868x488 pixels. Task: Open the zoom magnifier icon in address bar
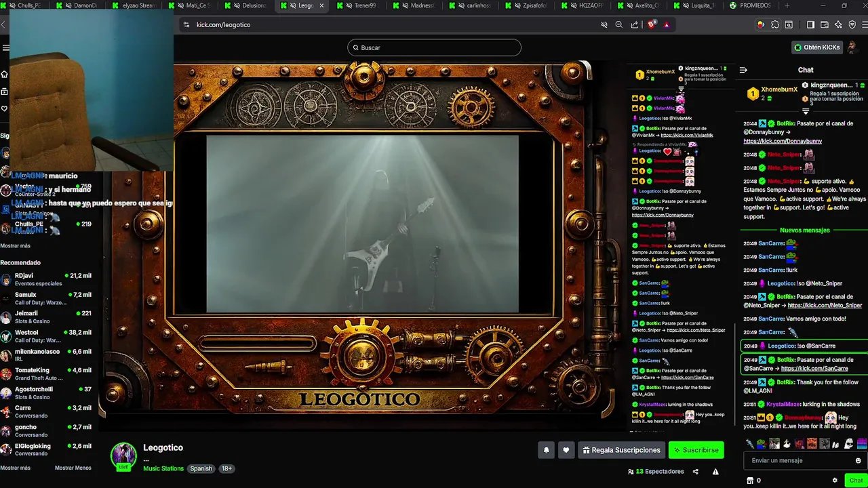[618, 24]
